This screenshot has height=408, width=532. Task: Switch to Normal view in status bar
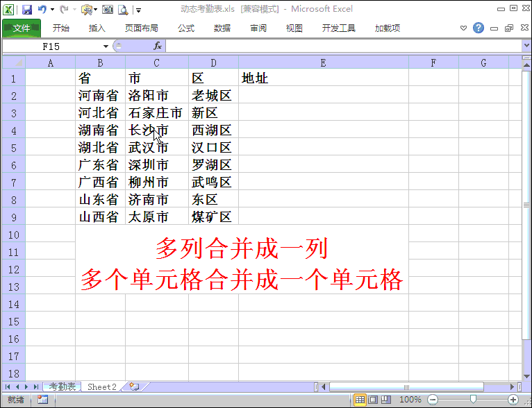360,400
